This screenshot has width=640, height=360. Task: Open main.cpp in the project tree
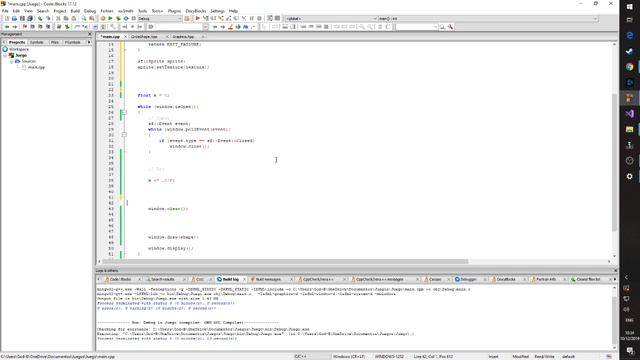click(x=36, y=67)
